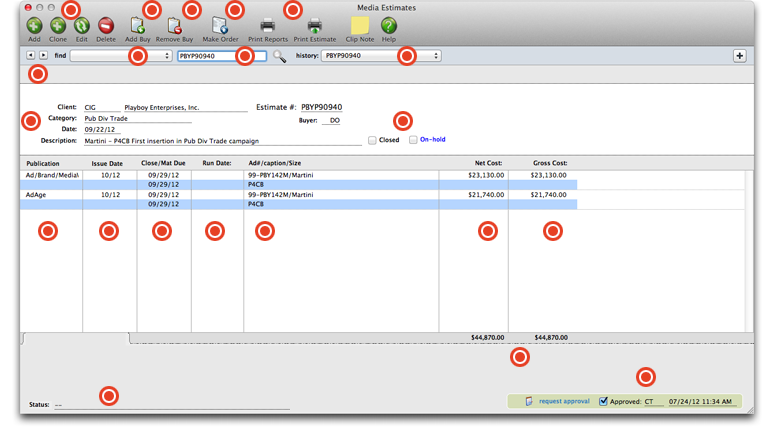Open the find criteria dropdown
Image resolution: width=765 pixels, height=427 pixels.
[x=120, y=56]
